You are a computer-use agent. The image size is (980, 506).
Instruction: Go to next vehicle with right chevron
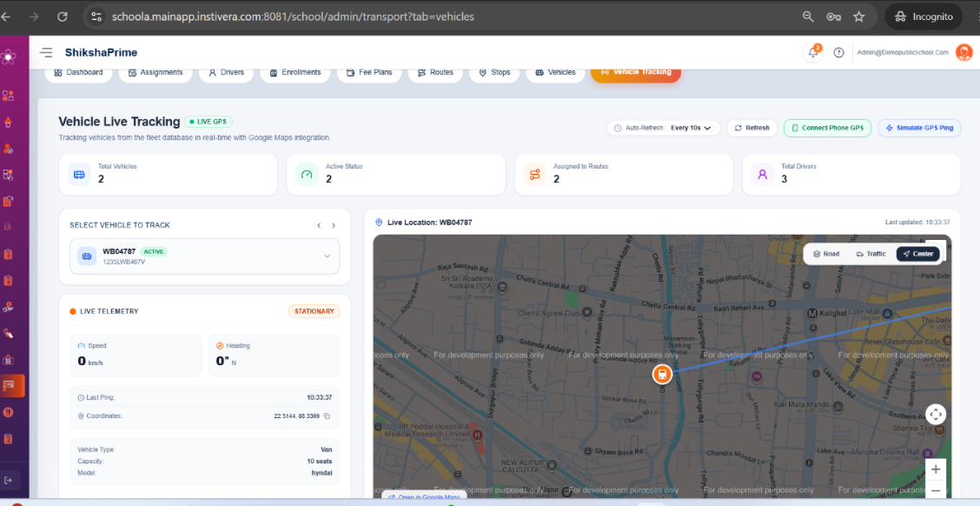coord(334,225)
